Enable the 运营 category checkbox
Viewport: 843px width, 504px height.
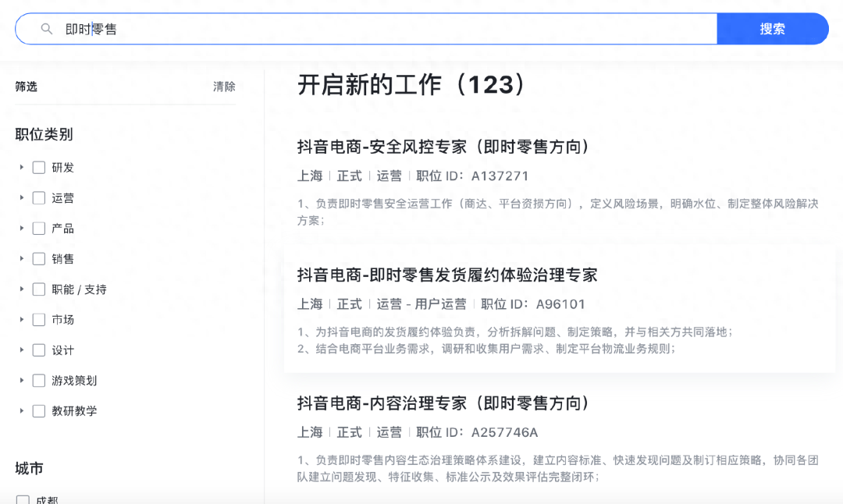pyautogui.click(x=39, y=198)
